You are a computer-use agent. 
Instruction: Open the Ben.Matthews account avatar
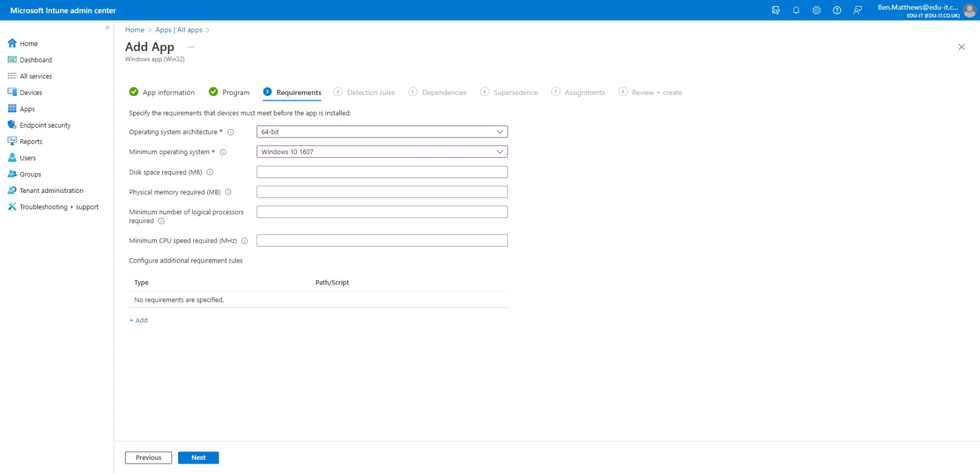pos(970,10)
